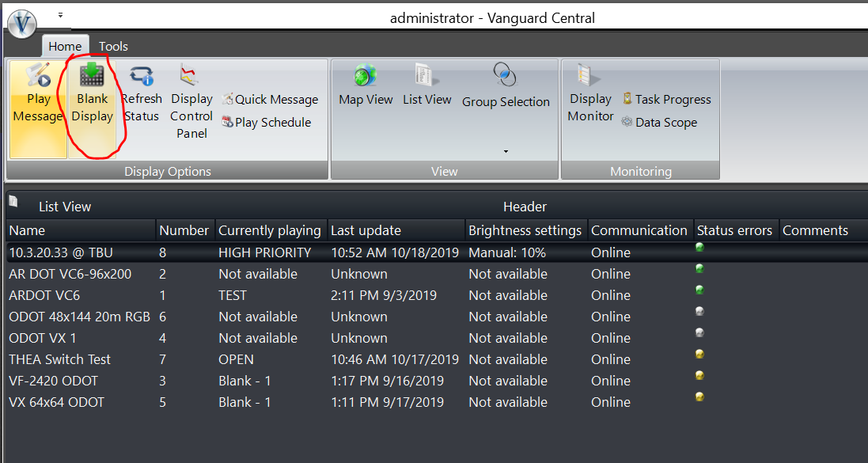The width and height of the screenshot is (868, 463).
Task: Click the Play Message icon
Action: coord(38,76)
